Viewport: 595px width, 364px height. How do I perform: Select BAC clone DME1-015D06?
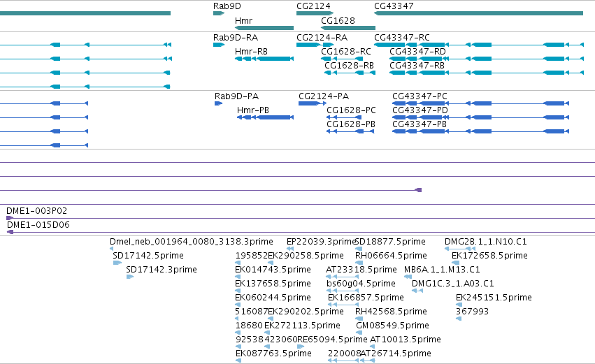[38, 225]
